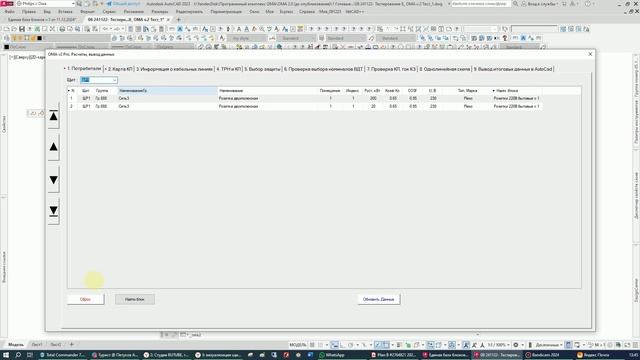Screen dimensions: 640x360
Task: Switch to tab 2. Карта КП
Action: (x=120, y=69)
